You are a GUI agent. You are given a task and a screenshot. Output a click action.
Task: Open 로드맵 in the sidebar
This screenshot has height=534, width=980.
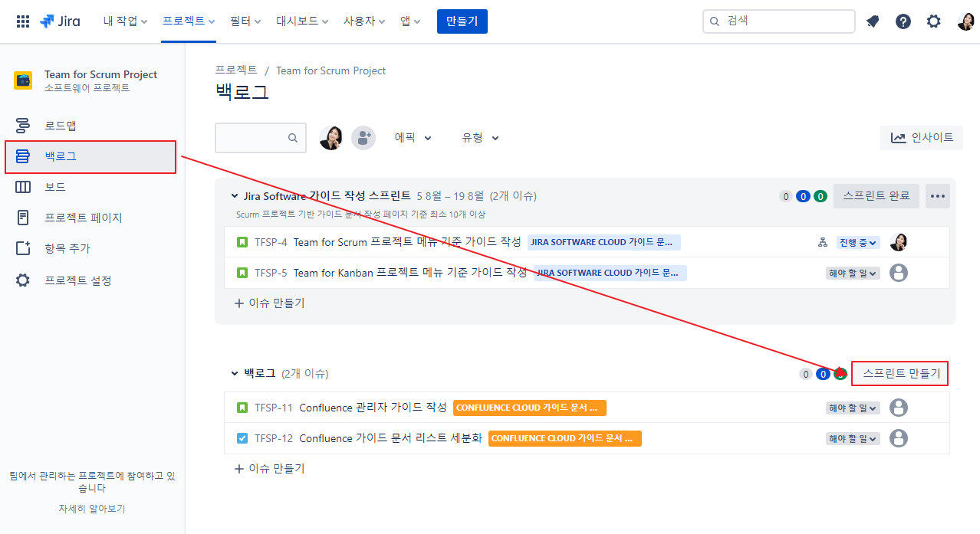(x=92, y=126)
